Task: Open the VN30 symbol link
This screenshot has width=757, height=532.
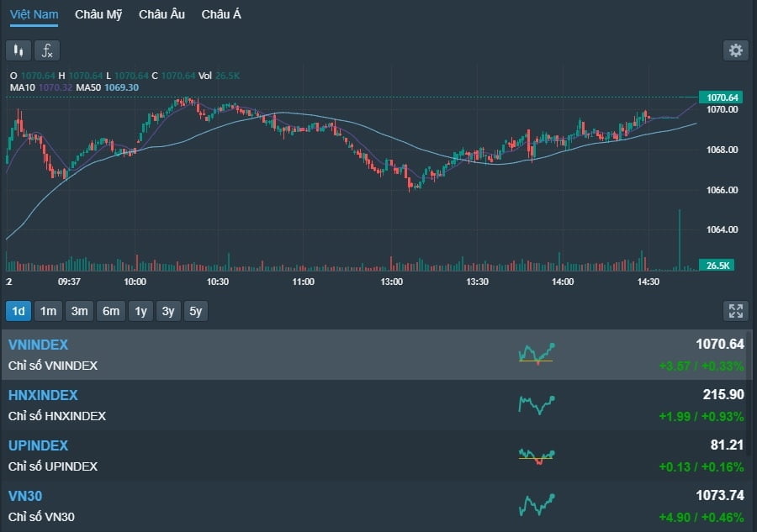Action: pyautogui.click(x=25, y=496)
